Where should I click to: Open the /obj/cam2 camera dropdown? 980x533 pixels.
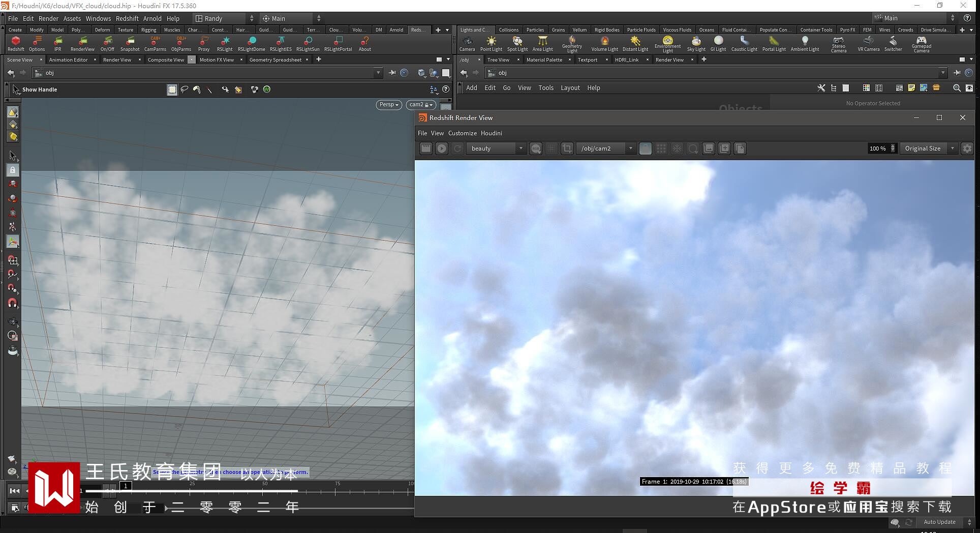tap(606, 149)
